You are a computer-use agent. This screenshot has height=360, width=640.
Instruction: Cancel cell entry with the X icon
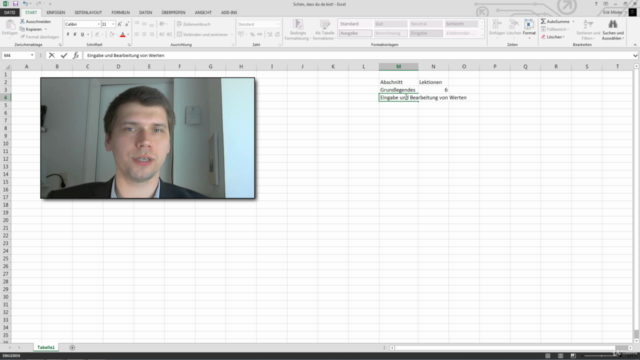(52, 55)
